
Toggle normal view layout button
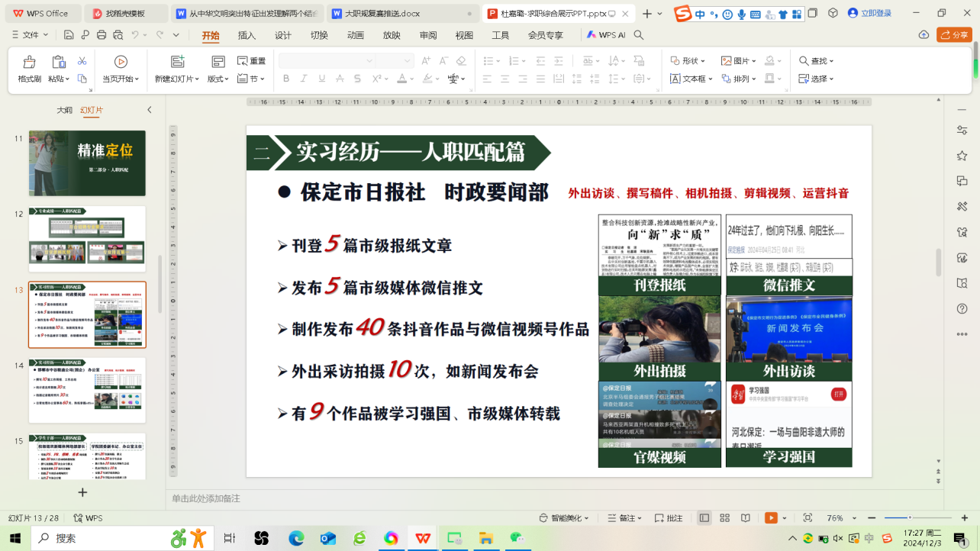(x=704, y=518)
